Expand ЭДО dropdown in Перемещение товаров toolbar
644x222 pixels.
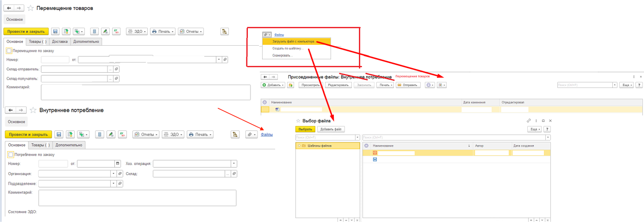[x=137, y=31]
